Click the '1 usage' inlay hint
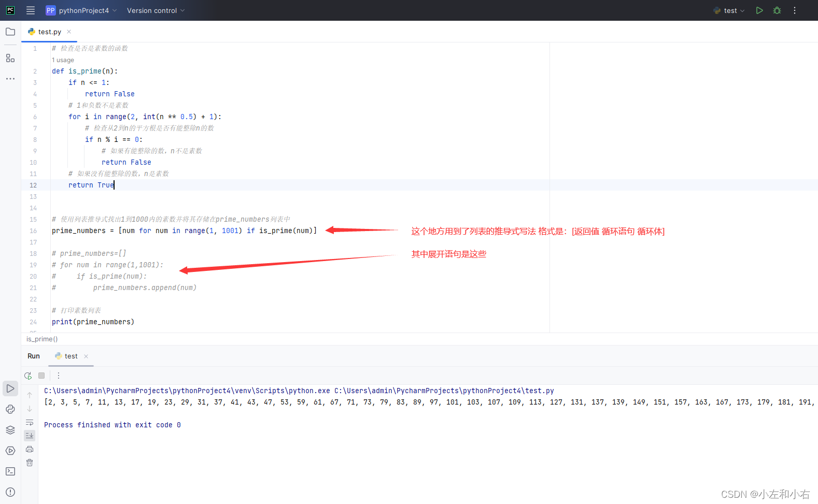 pyautogui.click(x=63, y=60)
